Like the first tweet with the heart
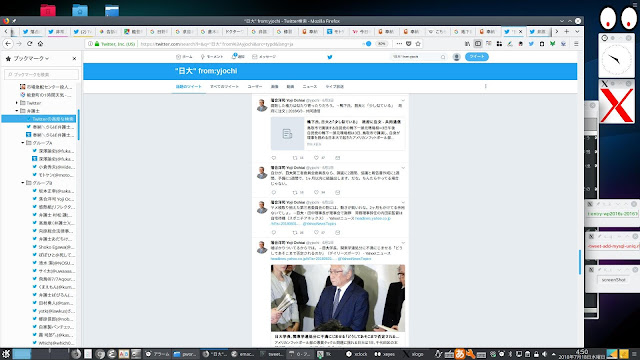The width and height of the screenshot is (640, 360). [x=316, y=158]
